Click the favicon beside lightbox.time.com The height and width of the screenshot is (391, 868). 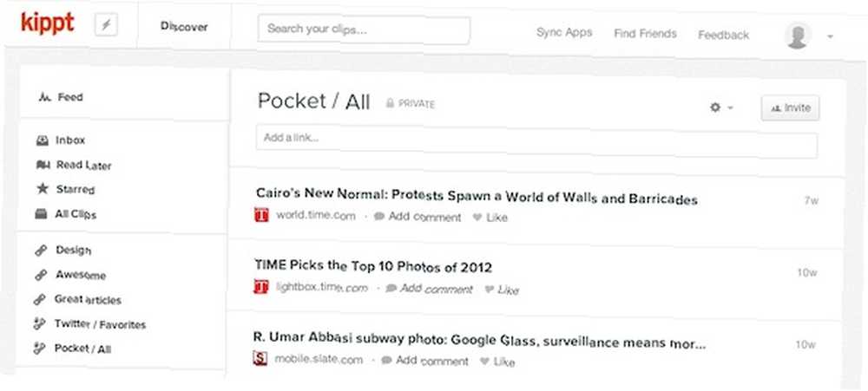260,286
